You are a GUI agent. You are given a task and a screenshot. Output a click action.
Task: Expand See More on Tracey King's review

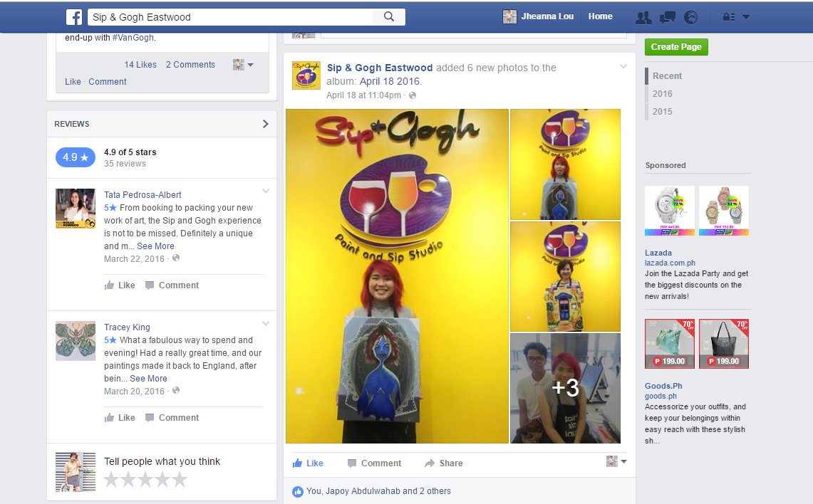(148, 379)
